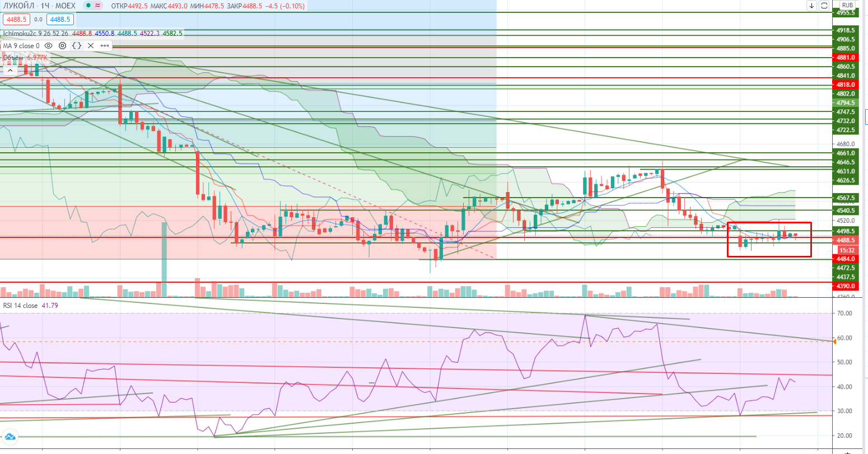Select the RSI 14 close legend

tap(21, 306)
